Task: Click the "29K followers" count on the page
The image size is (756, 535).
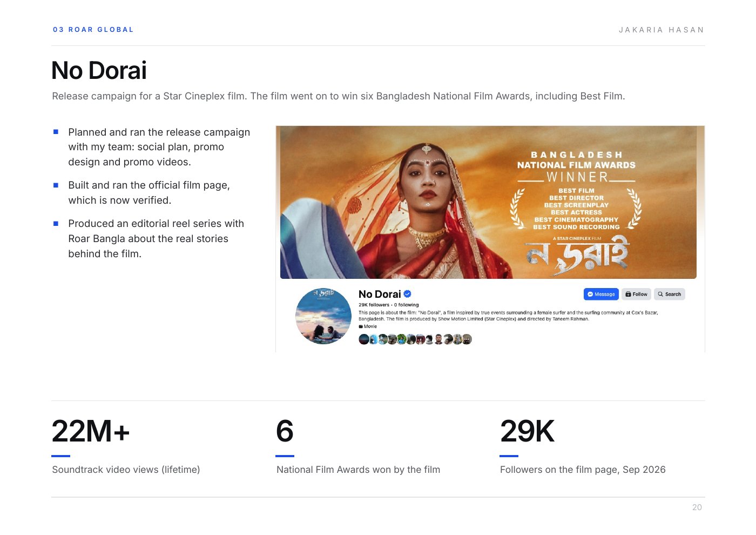Action: tap(374, 305)
